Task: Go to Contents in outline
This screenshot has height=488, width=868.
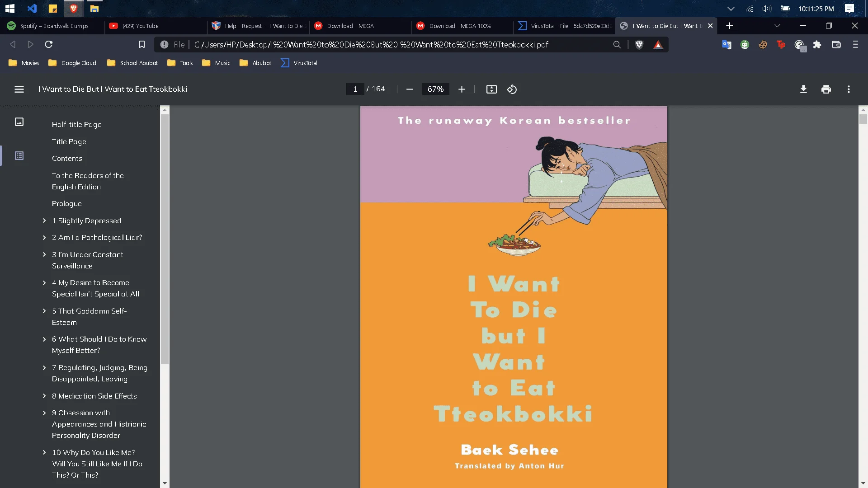Action: 67,158
